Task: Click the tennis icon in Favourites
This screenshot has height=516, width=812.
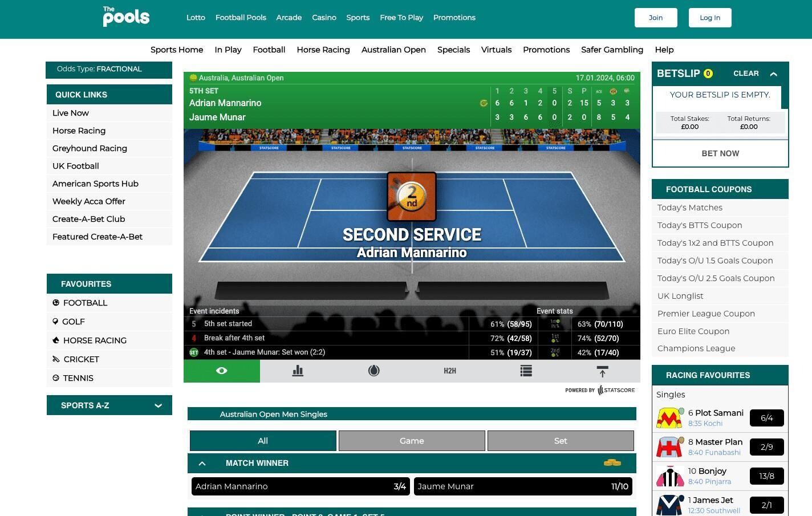Action: coord(56,378)
